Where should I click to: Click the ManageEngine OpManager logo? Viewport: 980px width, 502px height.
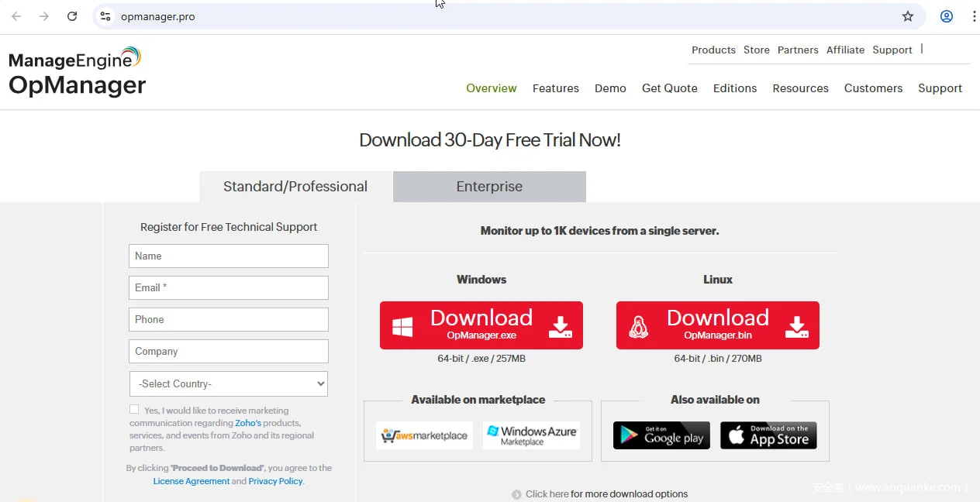pos(77,72)
